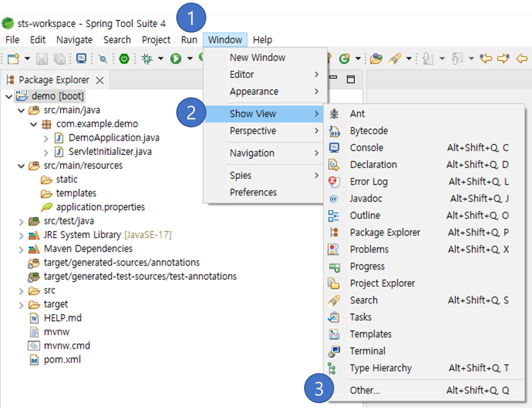Viewport: 532px width, 411px height.
Task: Select the templates folder
Action: click(76, 193)
